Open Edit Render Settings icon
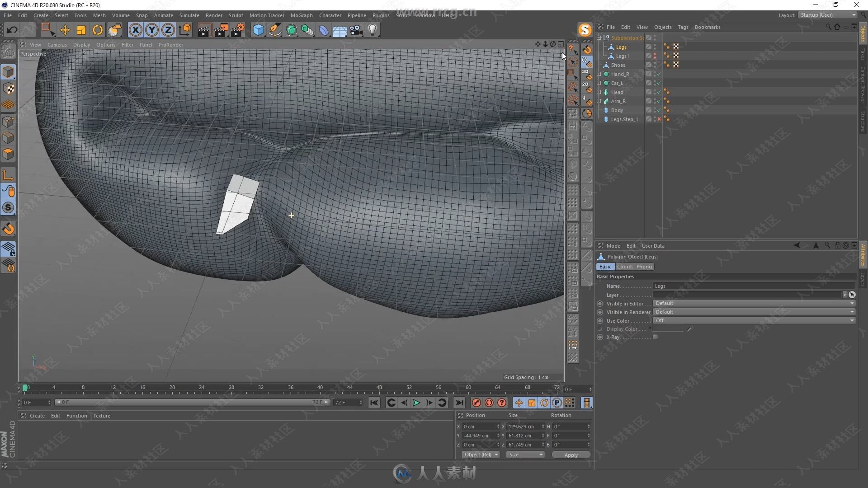 click(x=238, y=30)
